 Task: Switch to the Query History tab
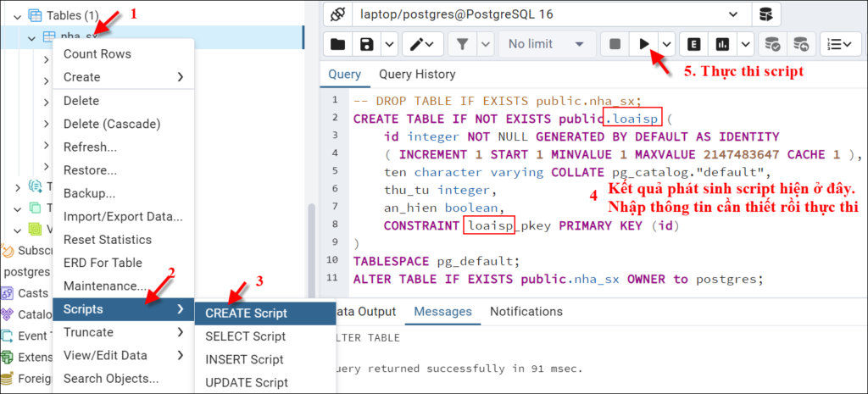tap(417, 75)
